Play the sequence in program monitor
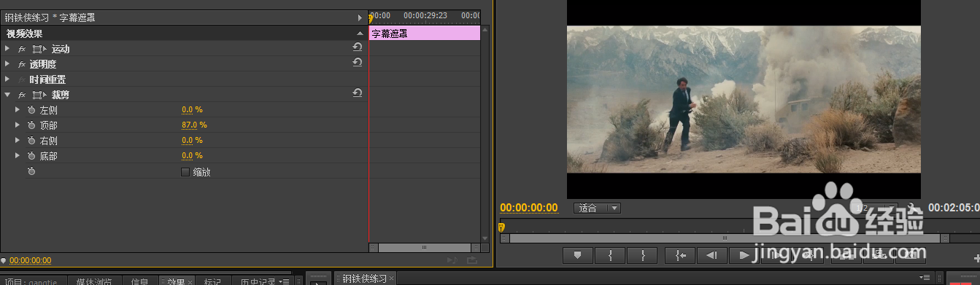Image resolution: width=980 pixels, height=285 pixels. (x=744, y=255)
